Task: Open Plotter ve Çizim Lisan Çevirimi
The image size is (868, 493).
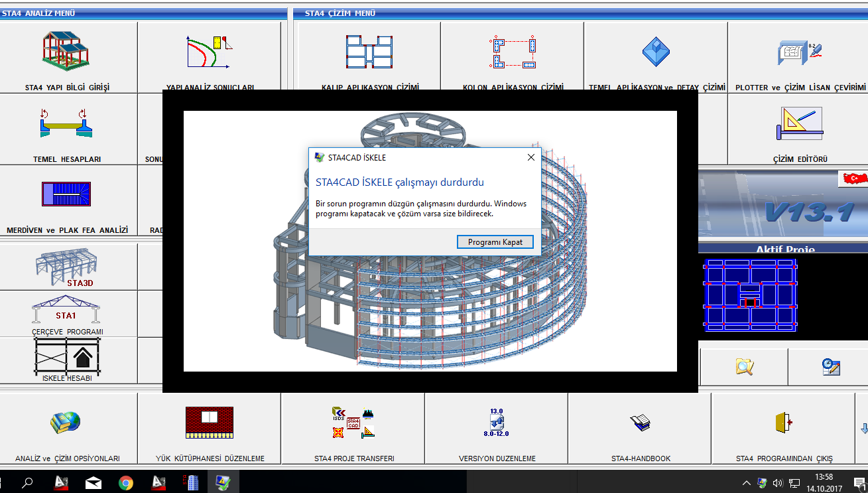Action: [799, 53]
